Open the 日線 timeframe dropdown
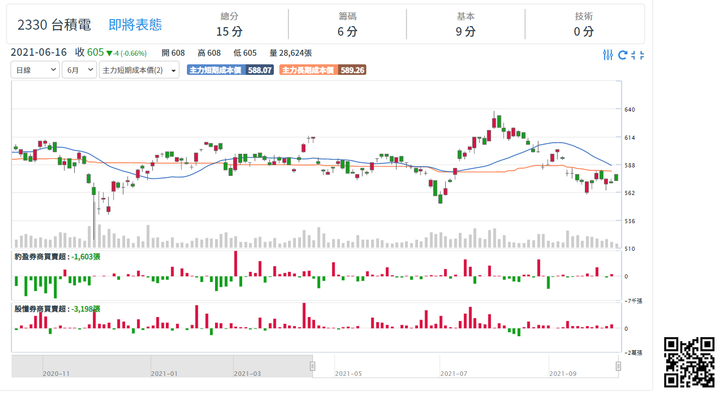This screenshot has width=720, height=398. click(35, 70)
